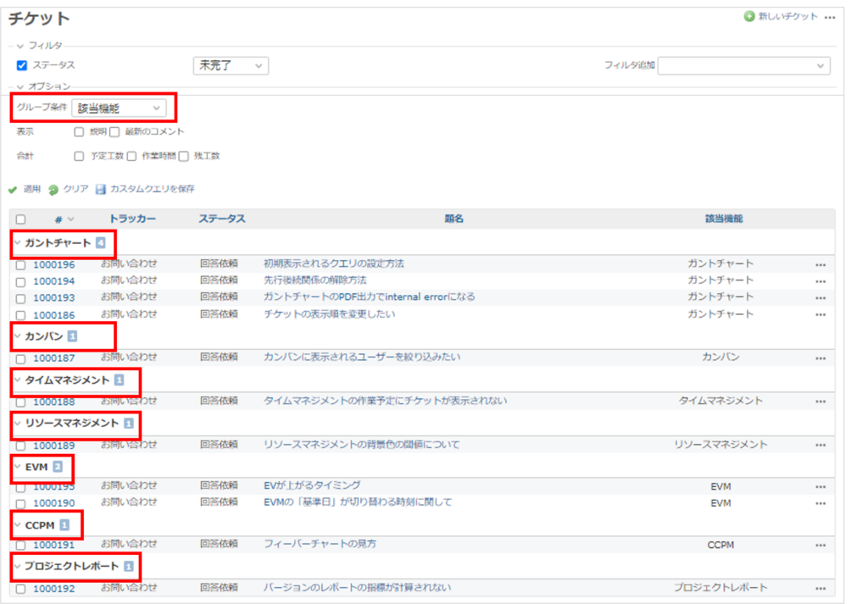Viewport: 868px width, 604px height.
Task: Open the ellipsis menu for ticket 1000192
Action: [819, 587]
